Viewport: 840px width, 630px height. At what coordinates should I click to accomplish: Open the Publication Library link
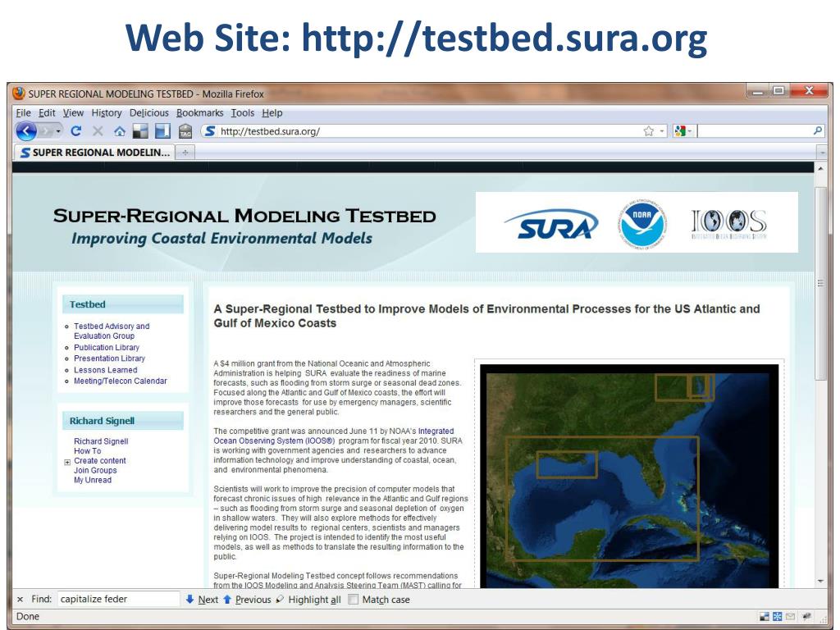(x=107, y=347)
